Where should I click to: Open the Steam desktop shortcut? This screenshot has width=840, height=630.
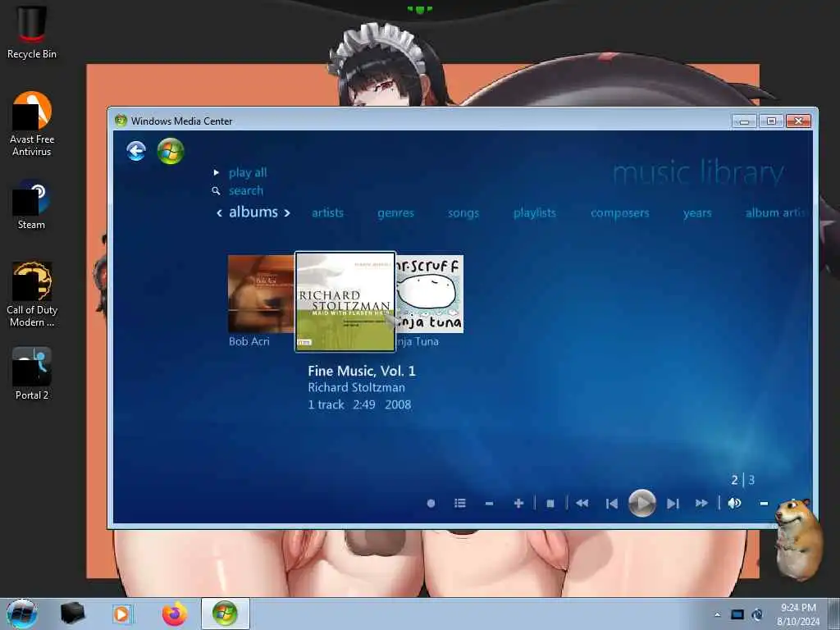pos(32,204)
